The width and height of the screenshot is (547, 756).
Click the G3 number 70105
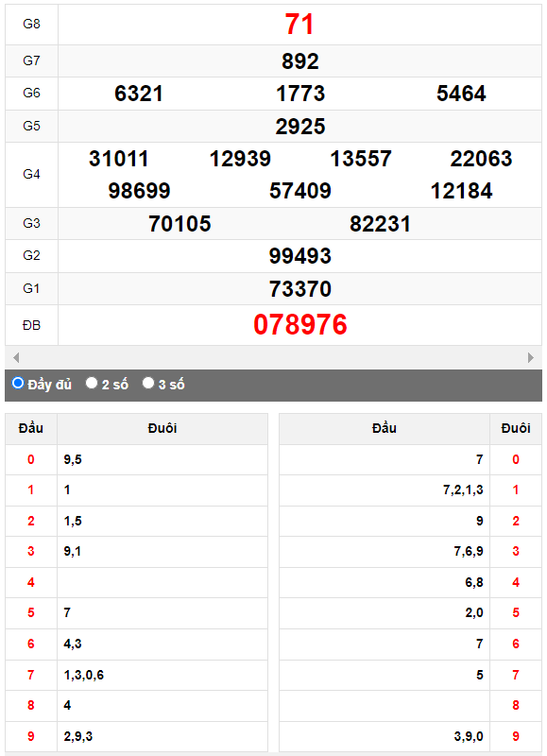pos(179,224)
